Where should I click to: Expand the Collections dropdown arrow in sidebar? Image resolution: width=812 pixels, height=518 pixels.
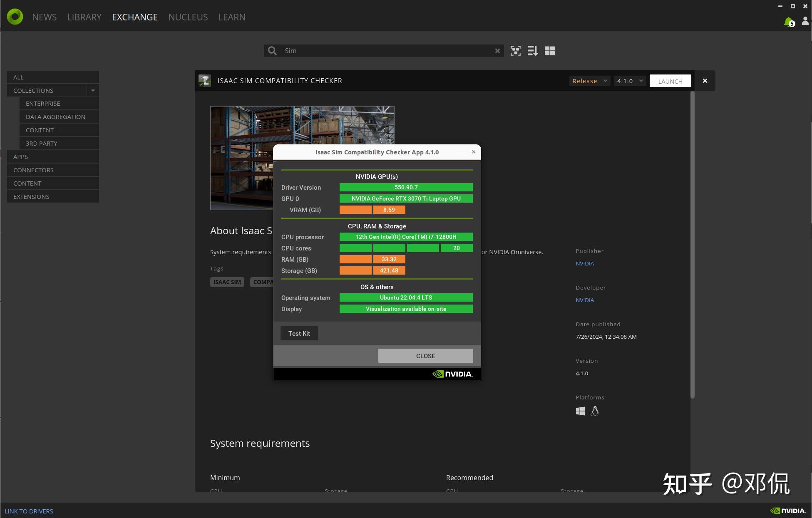[93, 90]
